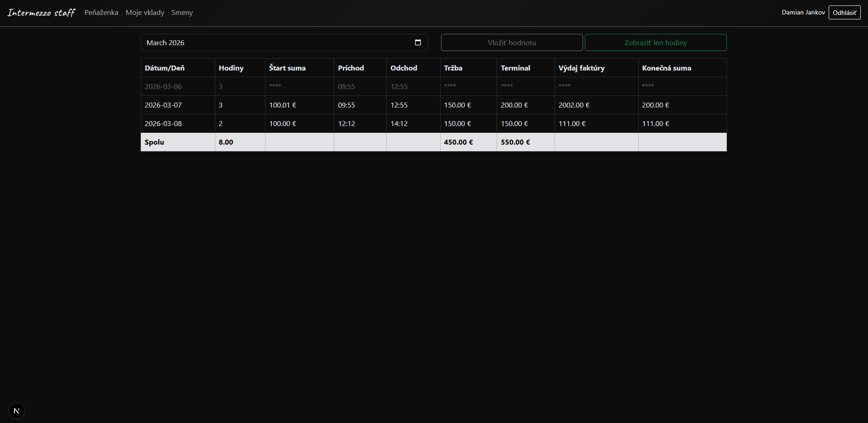
Task: Click the 2002.00 € Výdaj faktúry cell
Action: pos(574,105)
